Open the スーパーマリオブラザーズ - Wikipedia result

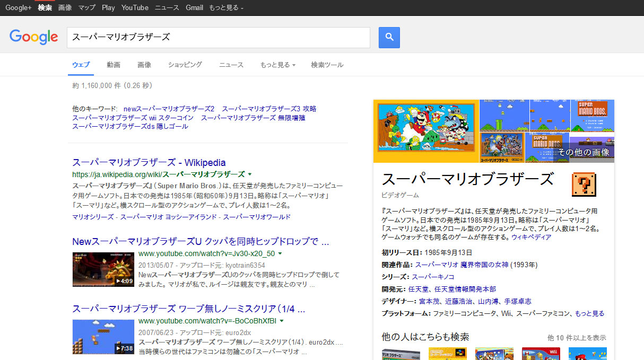[149, 163]
